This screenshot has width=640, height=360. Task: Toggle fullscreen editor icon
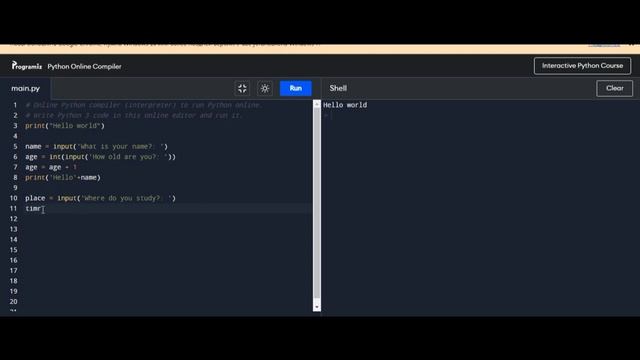242,88
